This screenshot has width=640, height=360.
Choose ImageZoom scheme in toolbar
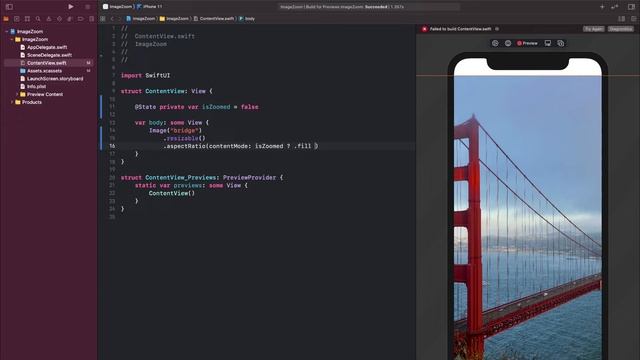(118, 7)
